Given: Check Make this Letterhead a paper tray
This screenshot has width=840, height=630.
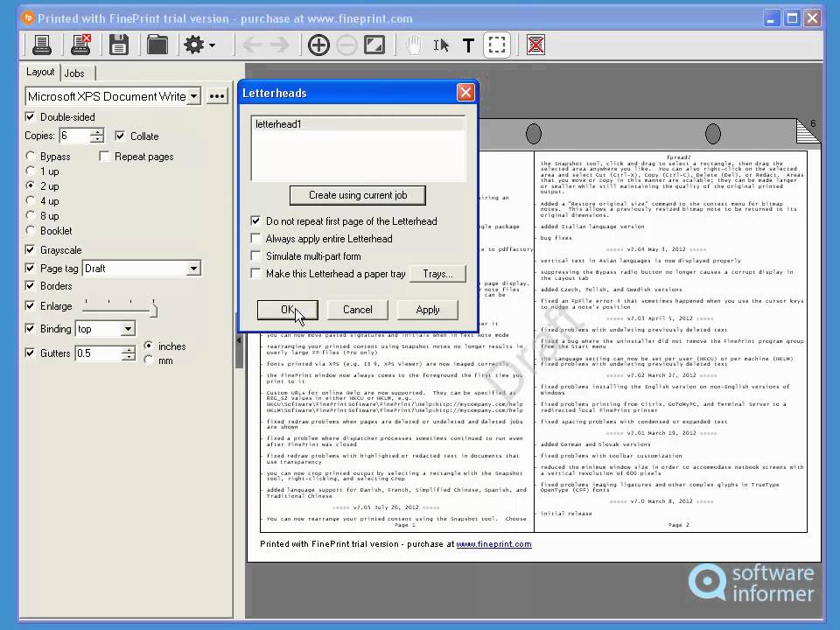Looking at the screenshot, I should click(256, 273).
